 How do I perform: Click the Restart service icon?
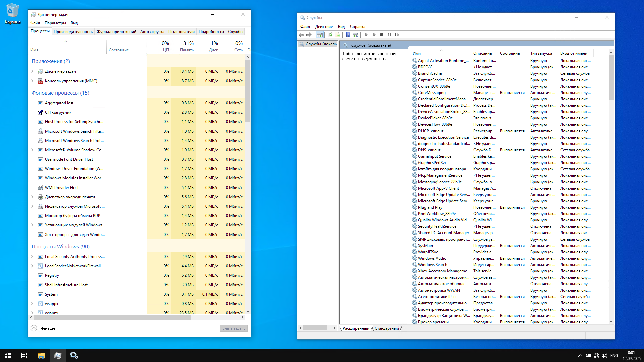tap(397, 35)
